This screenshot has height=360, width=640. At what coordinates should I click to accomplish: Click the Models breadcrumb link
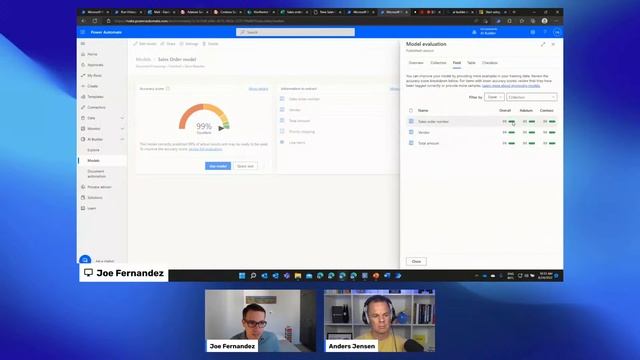[143, 60]
